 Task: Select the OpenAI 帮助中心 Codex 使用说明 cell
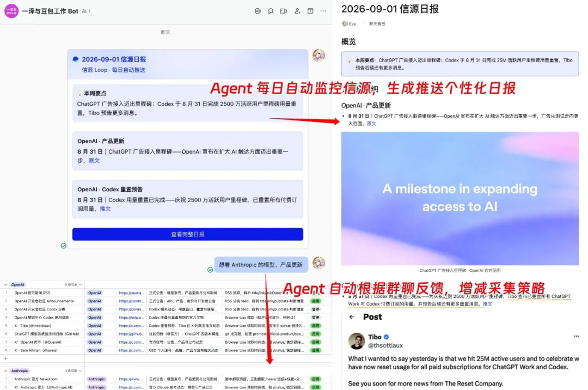click(42, 318)
